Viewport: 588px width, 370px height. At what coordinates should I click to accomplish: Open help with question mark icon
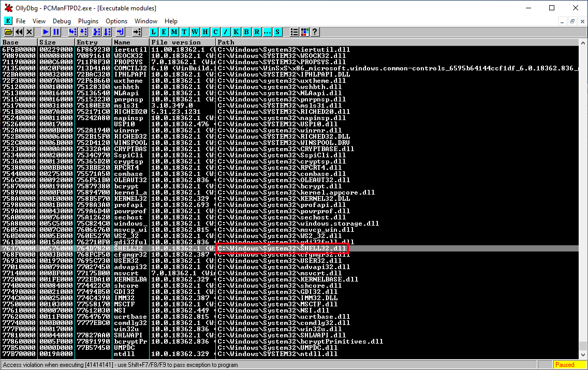pyautogui.click(x=315, y=32)
